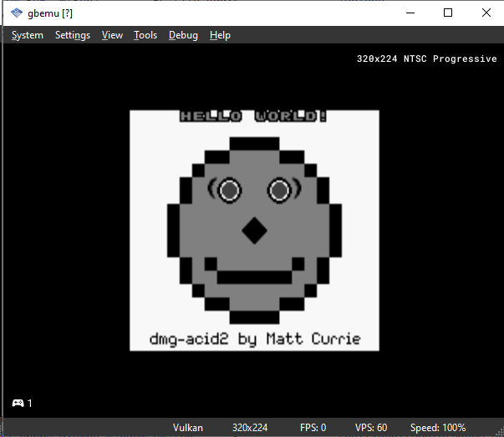Click the controller 1 gamepad icon

pyautogui.click(x=18, y=403)
